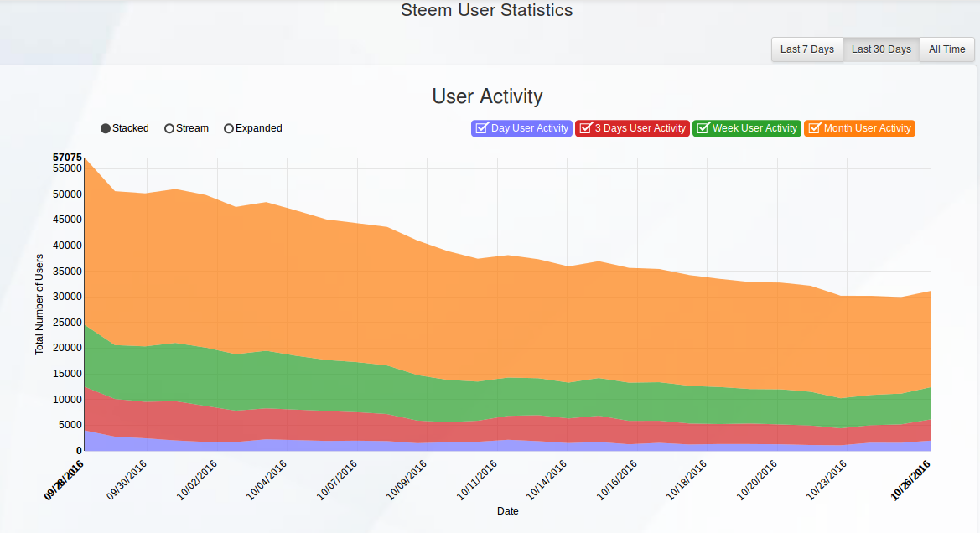Click the User Activity chart title
Screen dimensions: 980x533
pyautogui.click(x=488, y=96)
